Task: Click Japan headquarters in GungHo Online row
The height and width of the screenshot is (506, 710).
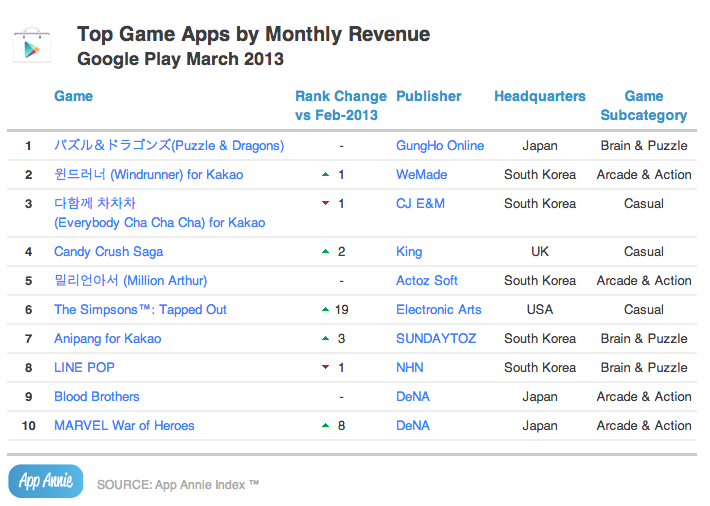Action: tap(540, 145)
